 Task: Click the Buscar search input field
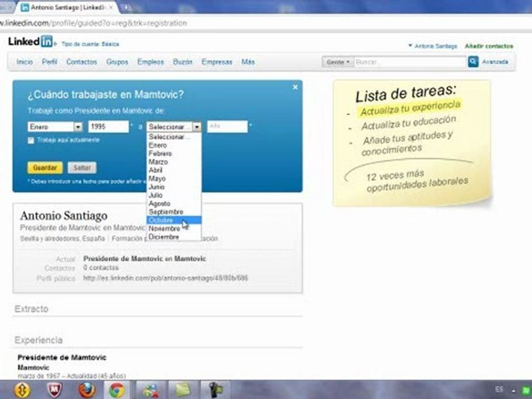tap(410, 62)
